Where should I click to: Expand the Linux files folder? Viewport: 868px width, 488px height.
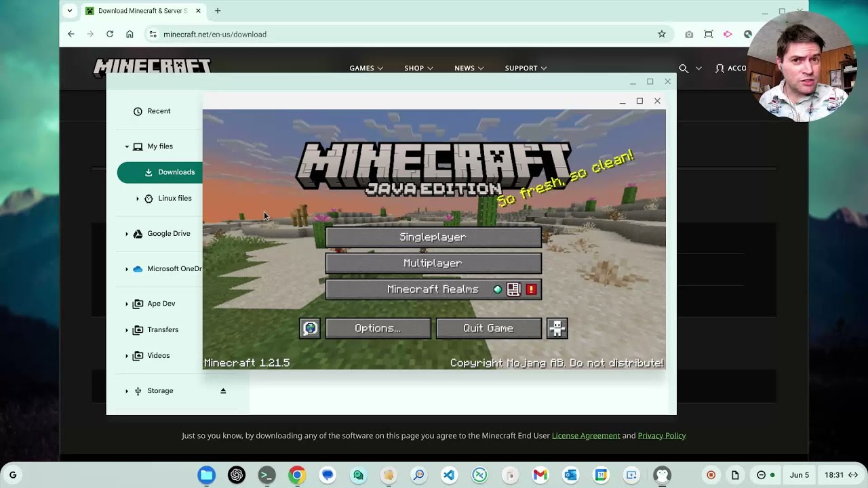click(138, 199)
